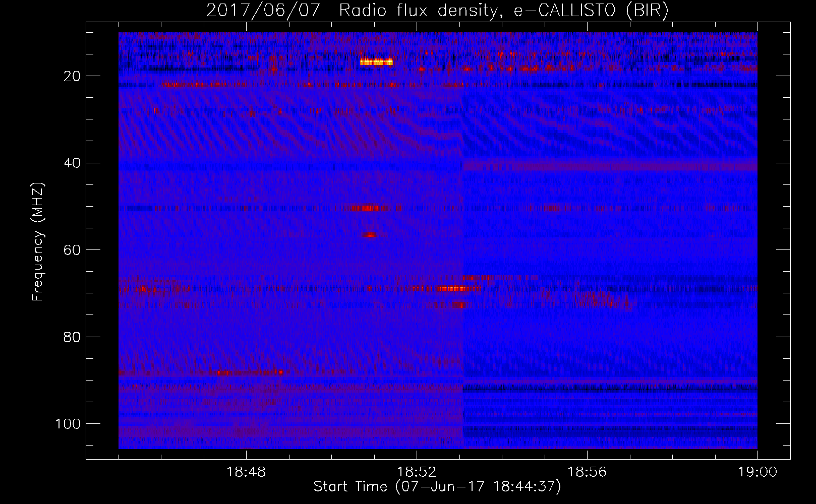Click the 'Frequency (MHZ)' axis label
The width and height of the screenshot is (816, 504).
[38, 242]
